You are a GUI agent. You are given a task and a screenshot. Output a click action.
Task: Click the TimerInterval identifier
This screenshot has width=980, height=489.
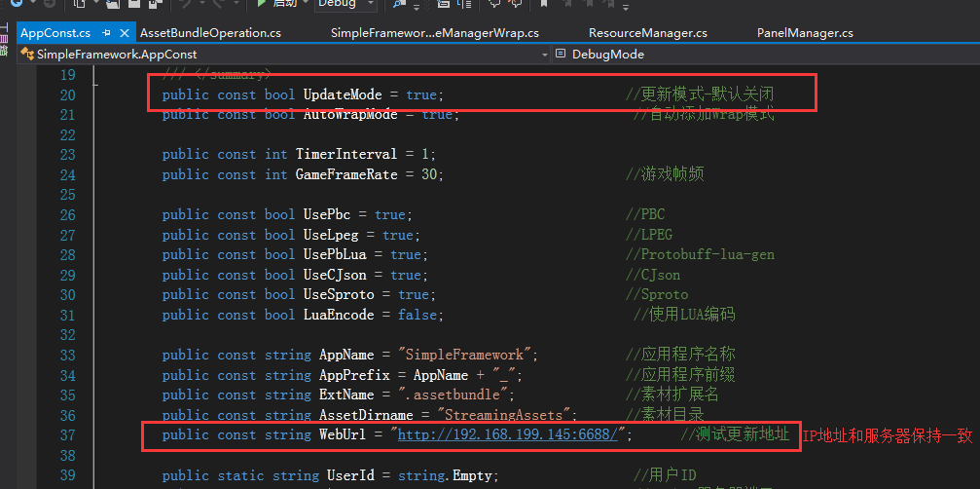tap(346, 154)
